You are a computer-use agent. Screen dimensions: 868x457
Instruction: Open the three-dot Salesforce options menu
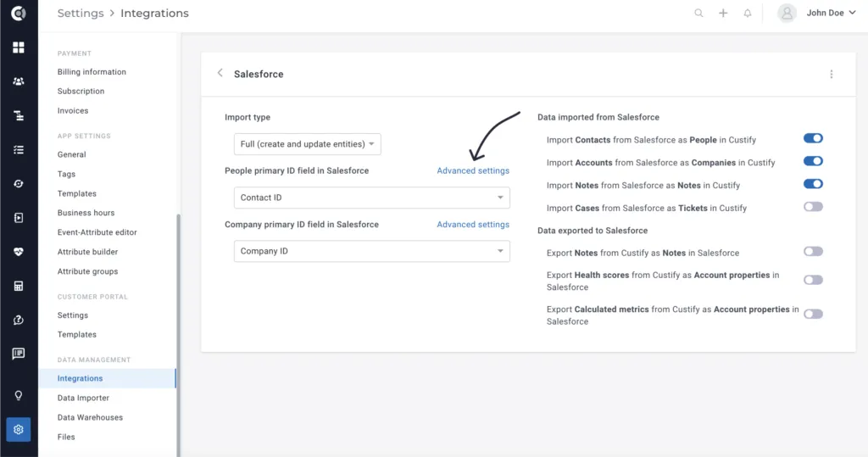(831, 75)
